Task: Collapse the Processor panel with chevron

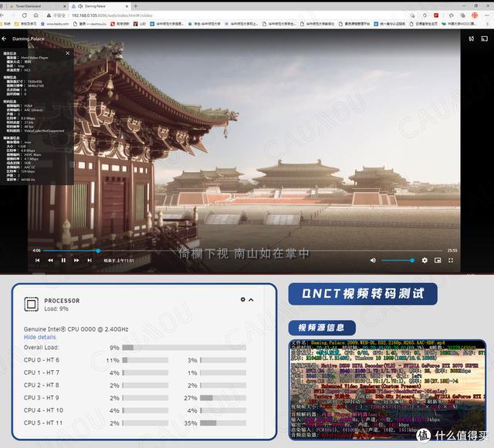Action: [x=251, y=300]
